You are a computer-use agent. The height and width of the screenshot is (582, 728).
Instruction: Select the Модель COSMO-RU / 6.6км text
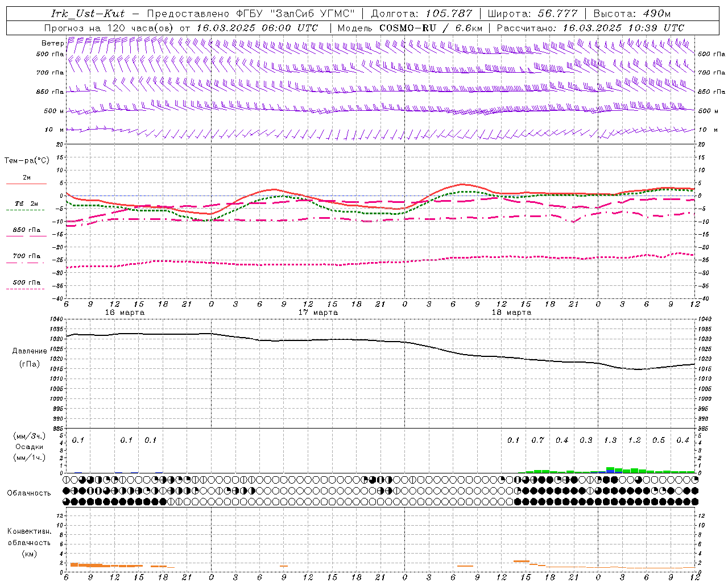[x=409, y=28]
